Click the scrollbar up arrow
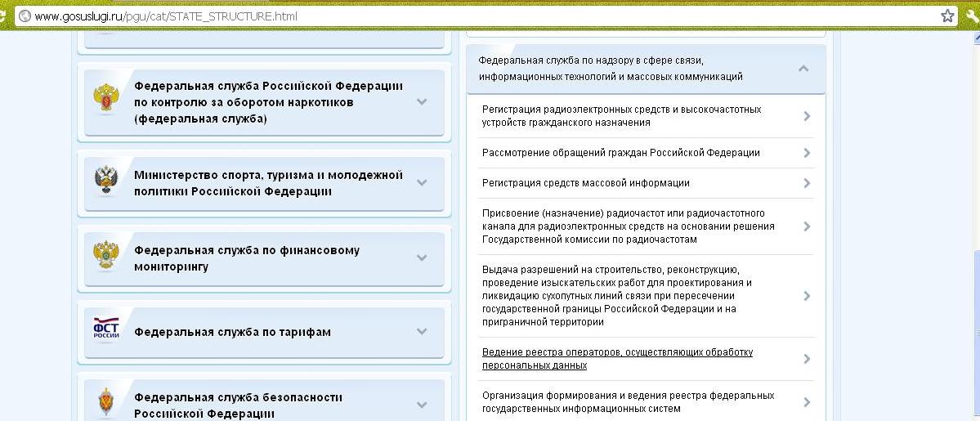 (x=975, y=38)
